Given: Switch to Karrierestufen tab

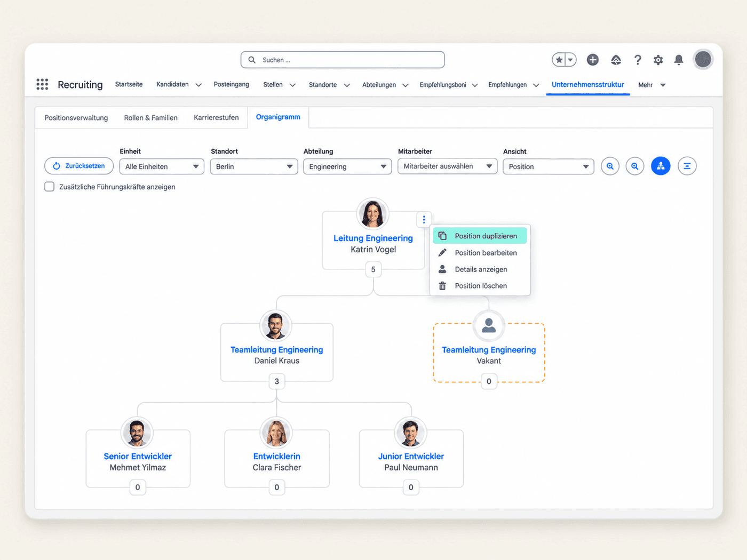Looking at the screenshot, I should click(216, 117).
